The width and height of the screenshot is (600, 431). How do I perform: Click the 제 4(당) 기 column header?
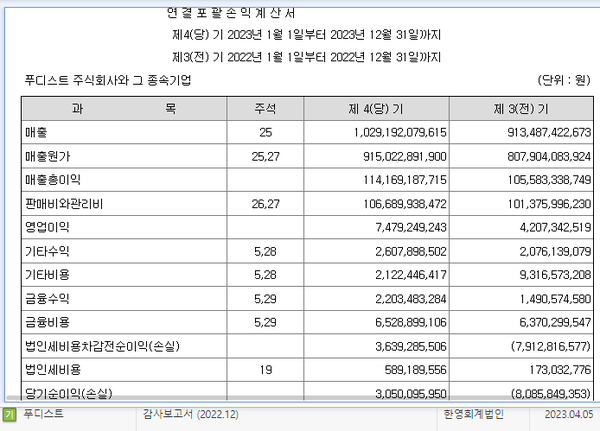[x=376, y=109]
